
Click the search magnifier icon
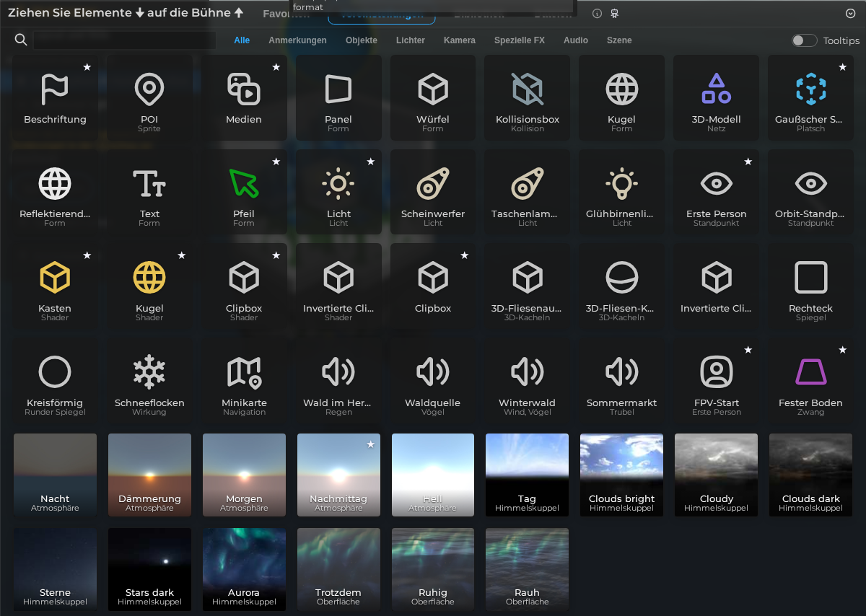21,40
